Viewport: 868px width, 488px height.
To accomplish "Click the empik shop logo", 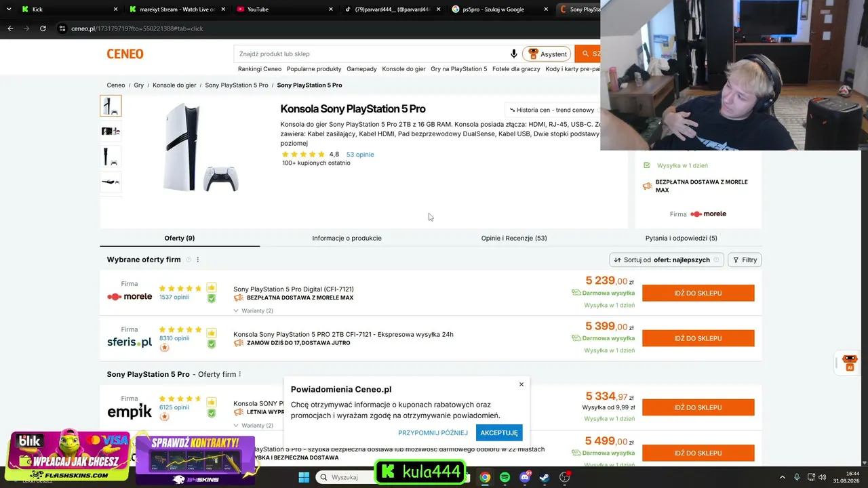I will [130, 411].
